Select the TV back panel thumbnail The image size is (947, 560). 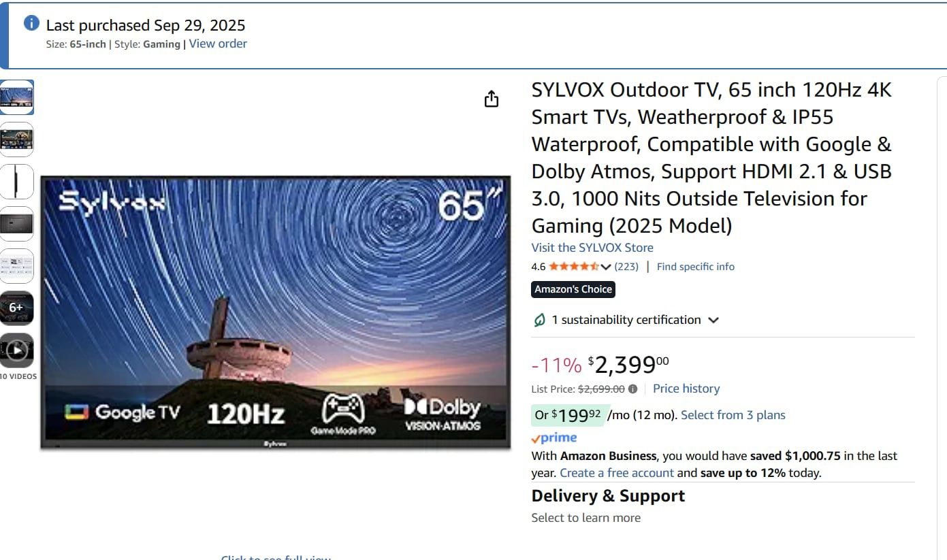[x=17, y=224]
